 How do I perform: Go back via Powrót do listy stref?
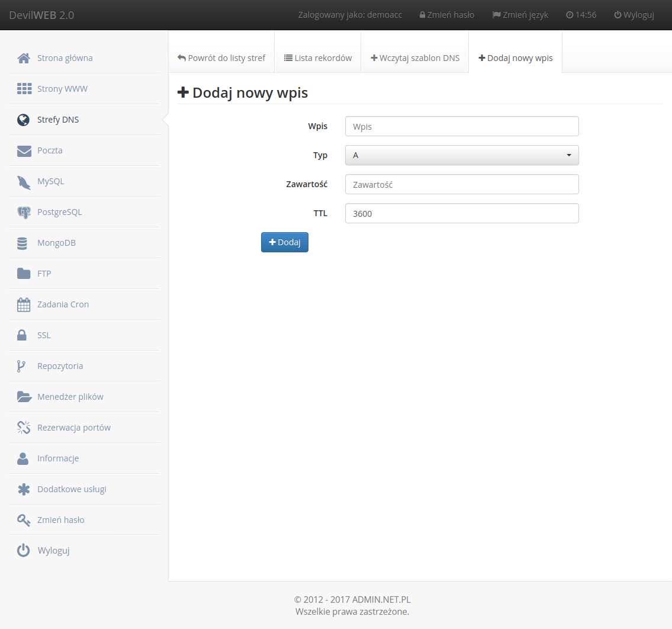pos(221,58)
